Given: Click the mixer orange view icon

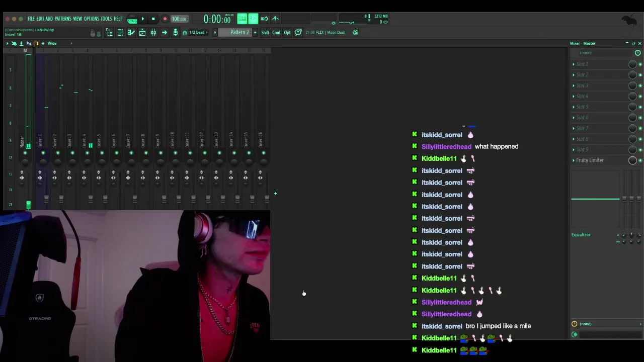Looking at the screenshot, I should (x=36, y=44).
